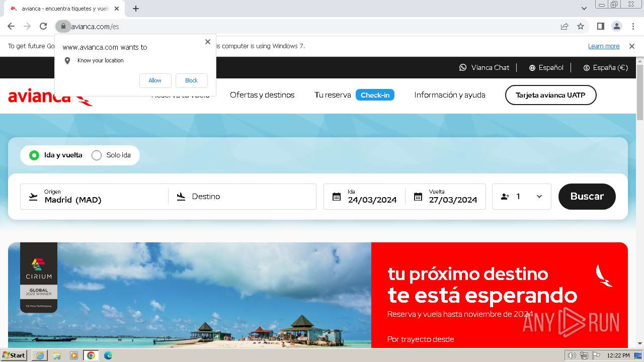
Task: Bookmark this page with star icon
Action: (x=581, y=26)
